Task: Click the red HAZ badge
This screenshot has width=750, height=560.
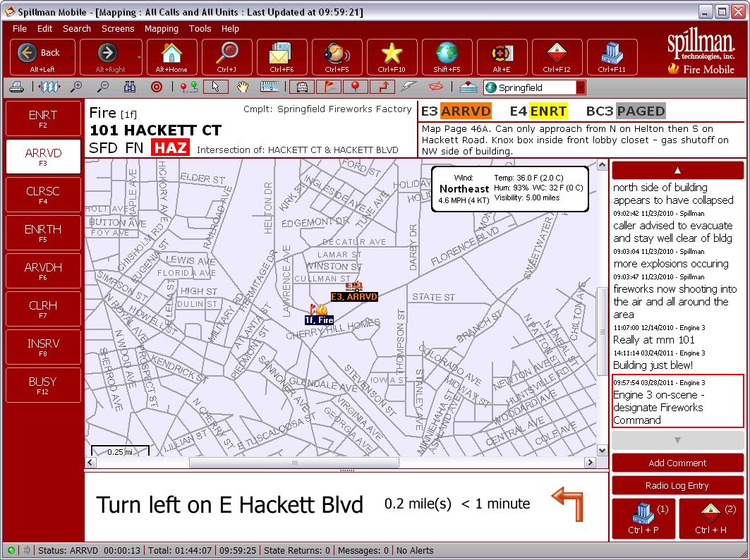Action: [x=170, y=147]
